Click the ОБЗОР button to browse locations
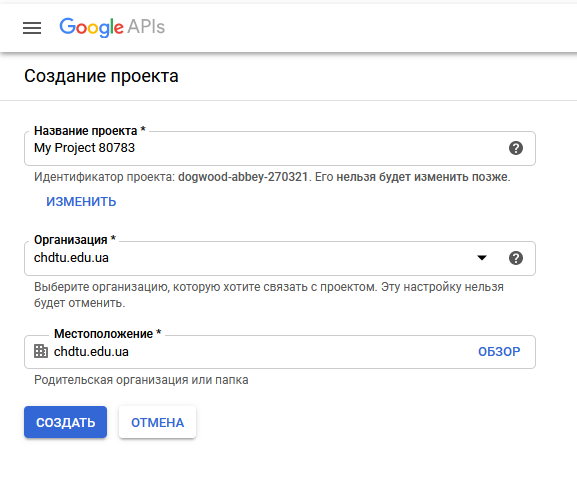This screenshot has width=577, height=489. (x=499, y=352)
